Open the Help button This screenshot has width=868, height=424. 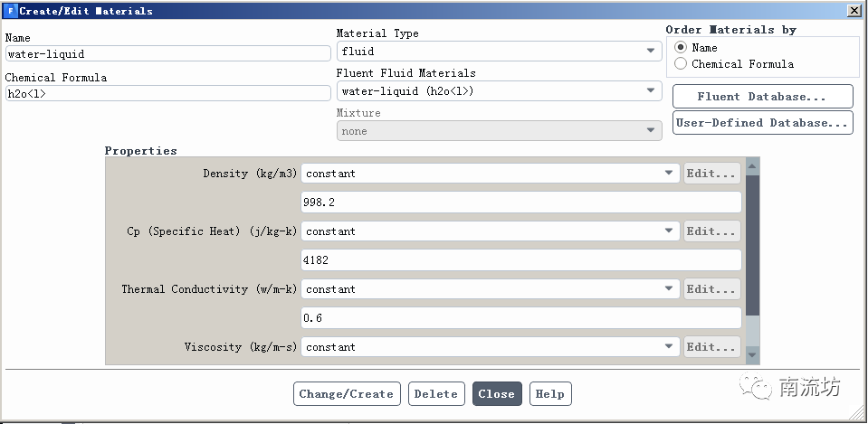(549, 394)
